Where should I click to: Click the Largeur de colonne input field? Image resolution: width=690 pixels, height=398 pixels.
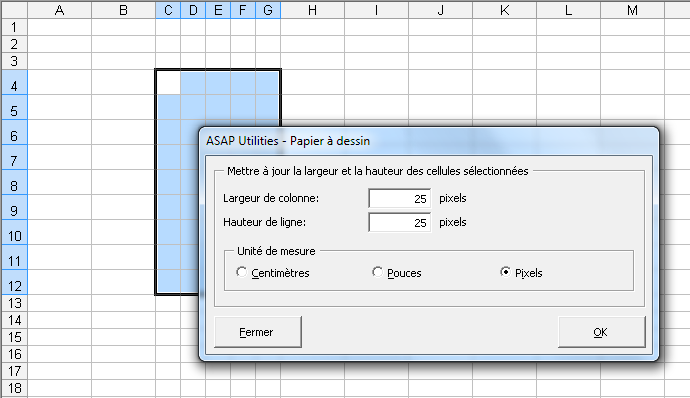(x=400, y=198)
